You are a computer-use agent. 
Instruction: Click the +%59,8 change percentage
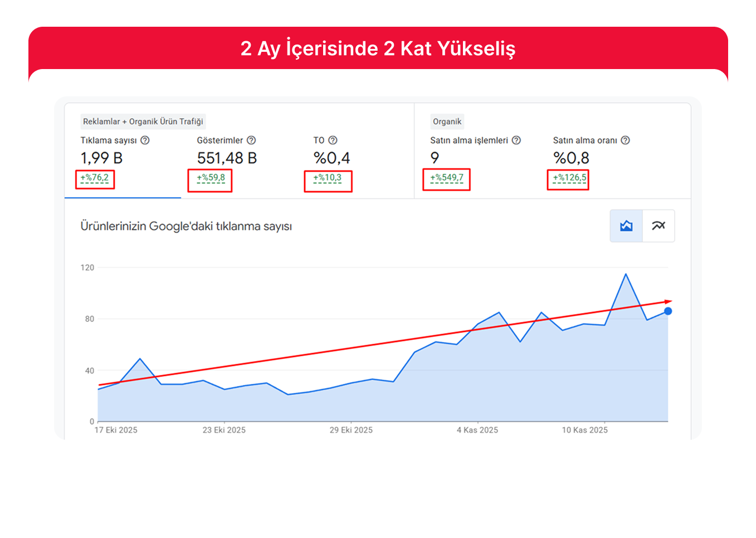[211, 178]
